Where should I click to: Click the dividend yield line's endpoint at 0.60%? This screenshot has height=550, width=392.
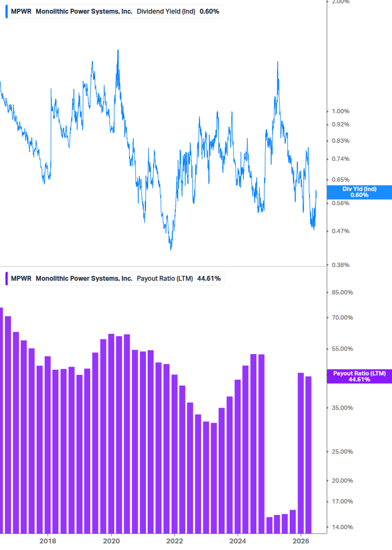[x=316, y=191]
